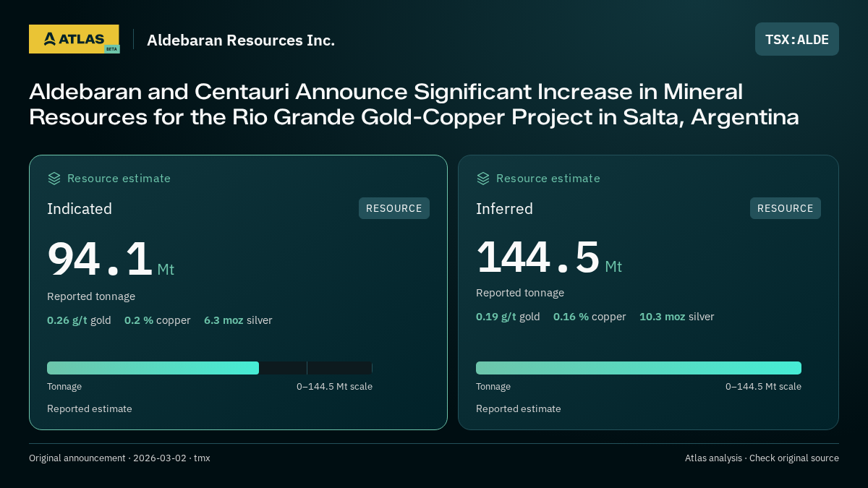Select the Indicated category label
Screen dimensions: 868x488
(x=80, y=209)
